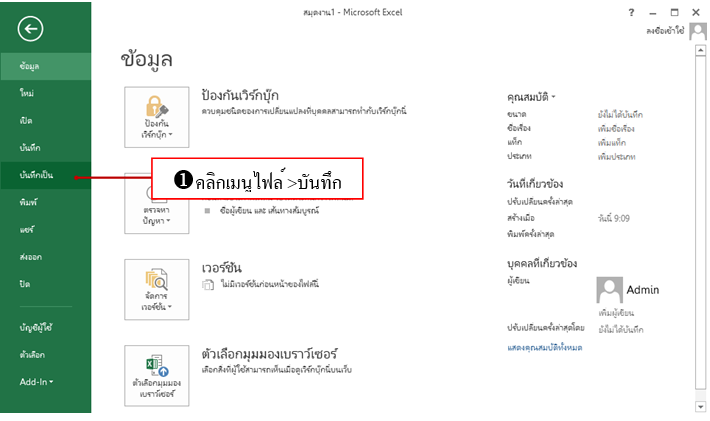Click the Admin author avatar icon

609,290
